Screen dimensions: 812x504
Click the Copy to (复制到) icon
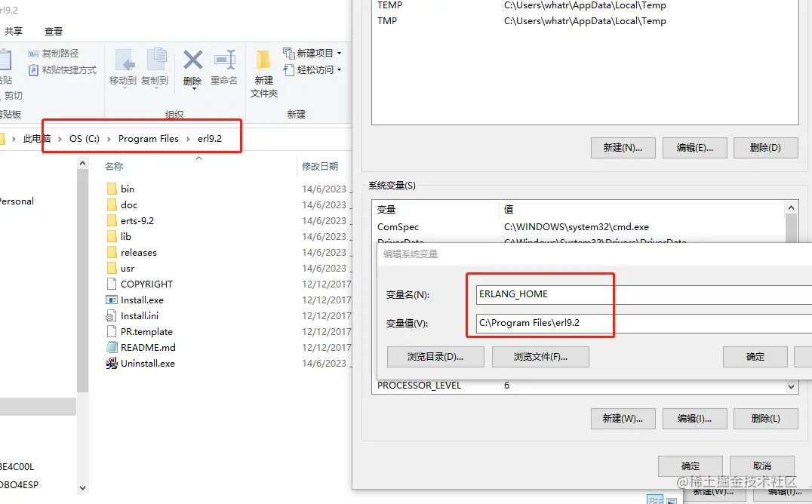pos(156,60)
